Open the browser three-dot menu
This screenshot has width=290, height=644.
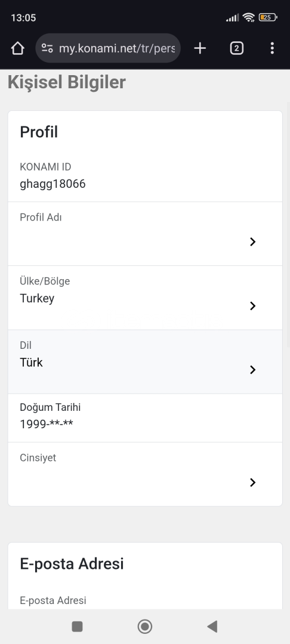click(x=272, y=48)
